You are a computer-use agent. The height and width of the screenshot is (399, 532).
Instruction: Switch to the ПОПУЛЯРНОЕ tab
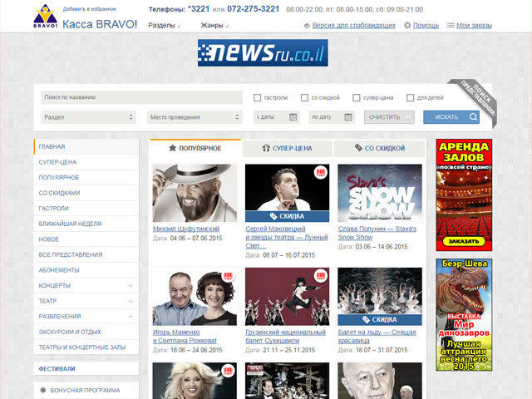tap(195, 148)
